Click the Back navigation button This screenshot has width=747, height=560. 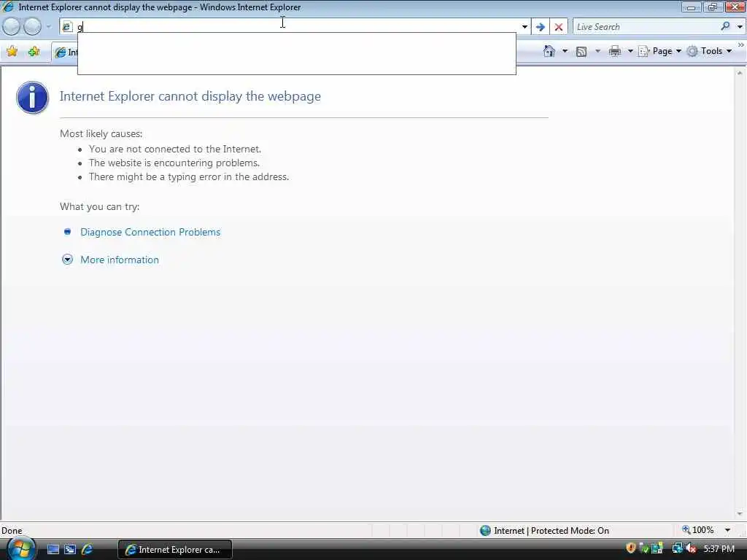tap(12, 27)
